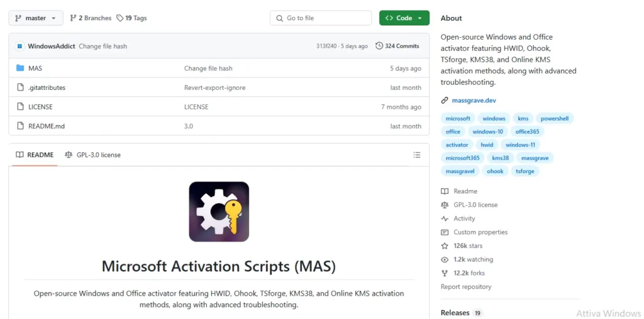View the 2 Branches link

tap(91, 18)
